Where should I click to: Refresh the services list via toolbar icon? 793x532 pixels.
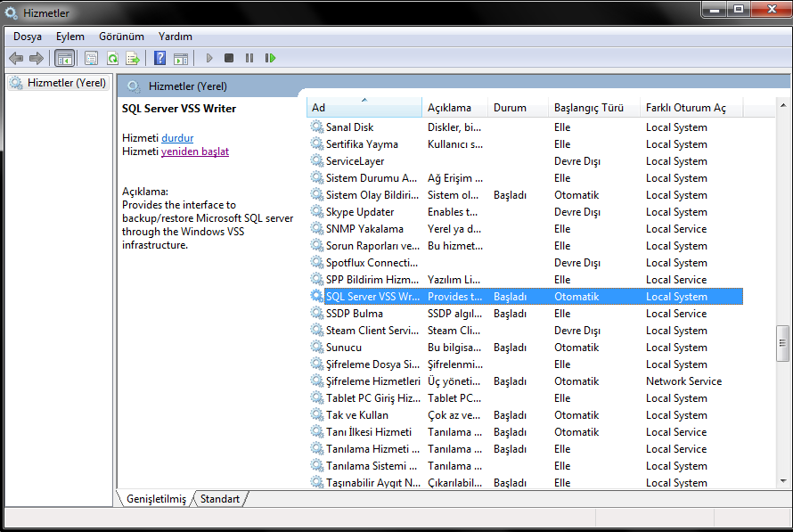(x=112, y=58)
